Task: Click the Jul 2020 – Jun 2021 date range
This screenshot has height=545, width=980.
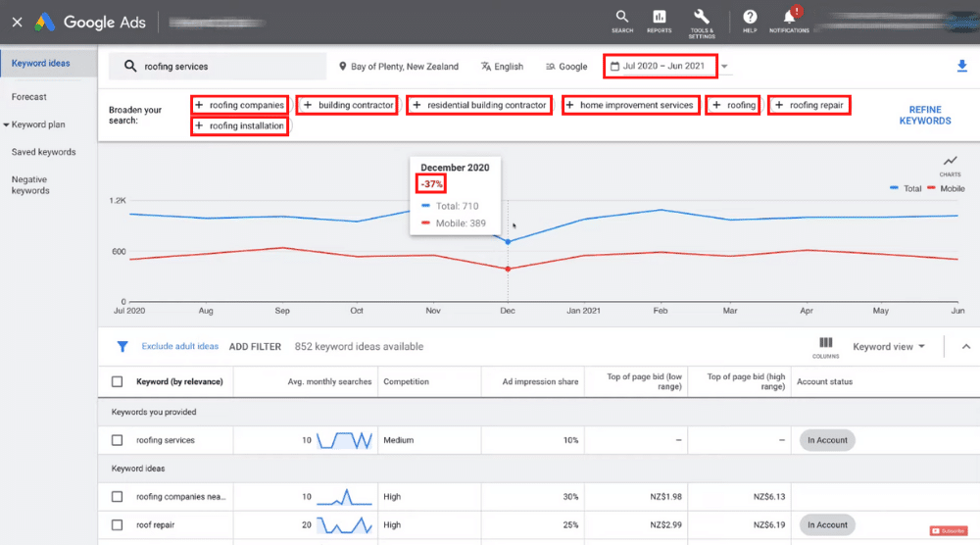Action: point(660,66)
